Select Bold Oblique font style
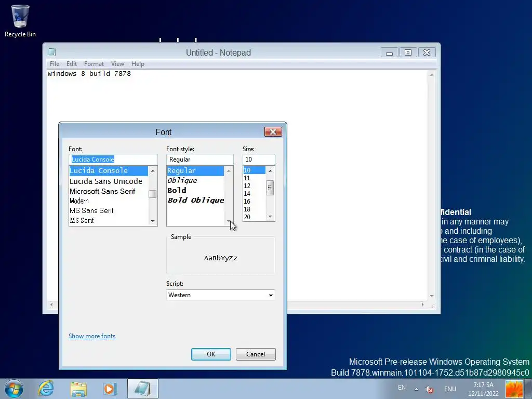This screenshot has width=532, height=399. pos(195,200)
